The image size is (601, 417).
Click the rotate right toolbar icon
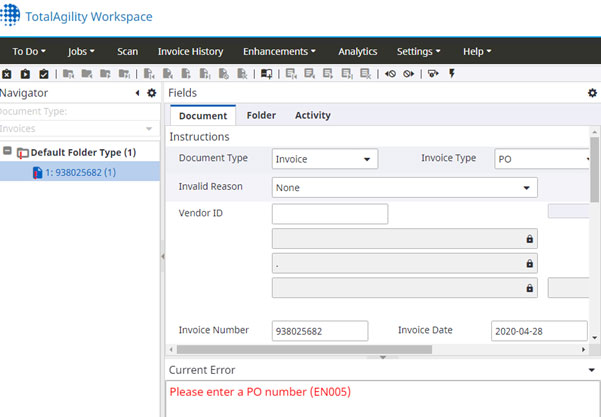click(408, 73)
